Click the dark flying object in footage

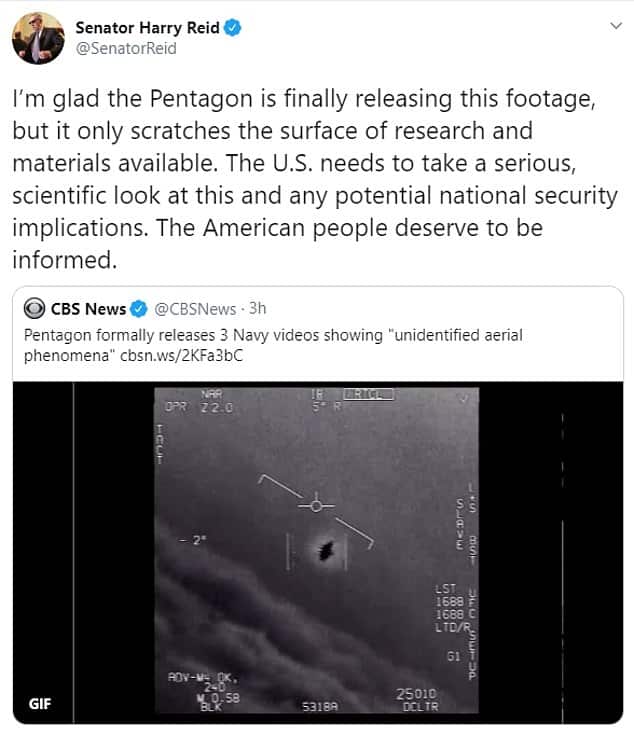click(x=326, y=550)
